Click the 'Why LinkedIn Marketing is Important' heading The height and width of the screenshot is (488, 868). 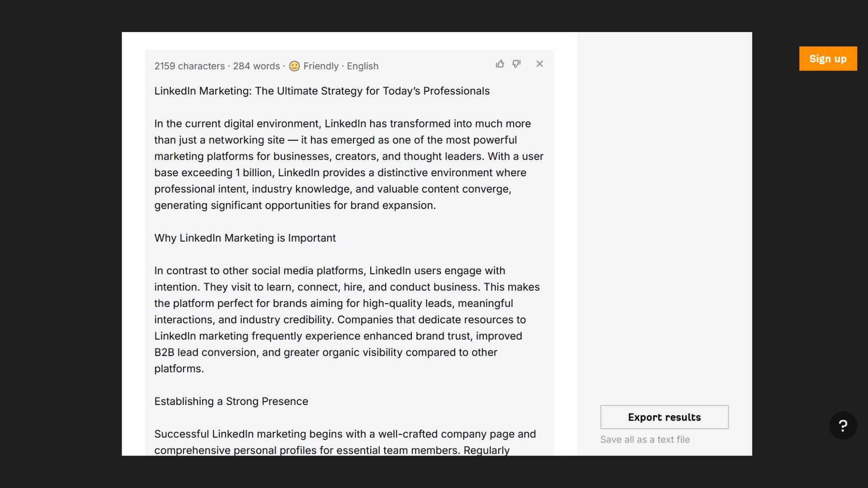click(x=245, y=238)
